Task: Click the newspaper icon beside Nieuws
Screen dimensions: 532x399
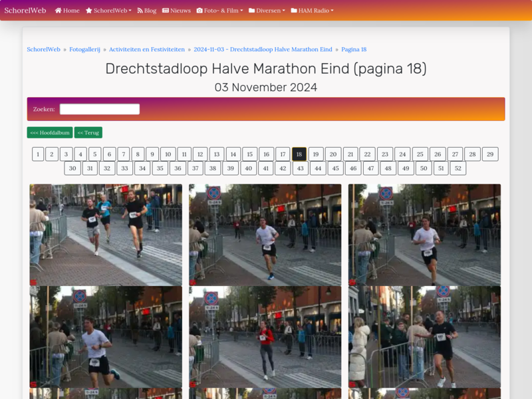Action: point(166,11)
